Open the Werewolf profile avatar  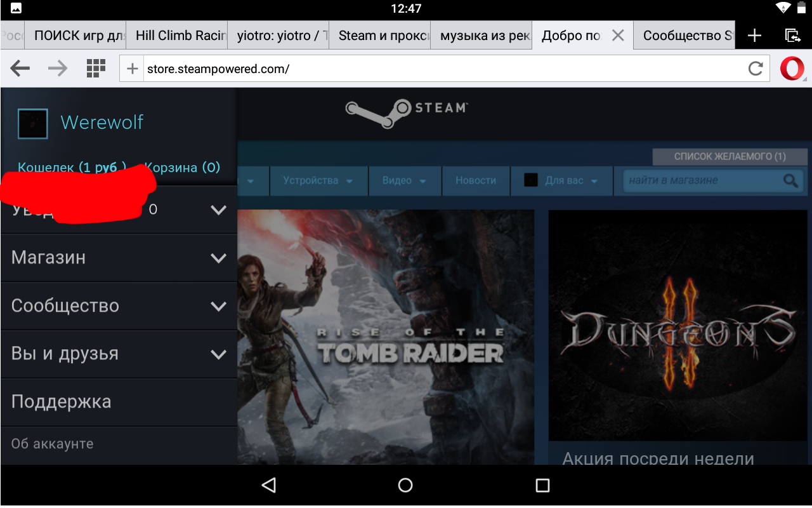point(32,124)
